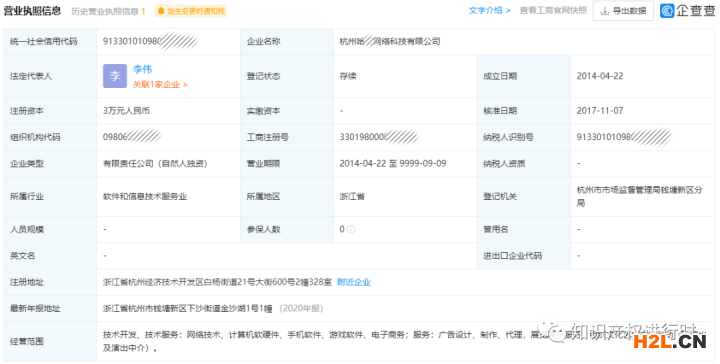720x364 pixels.
Task: Open 文字介绍 link
Action: click(489, 11)
